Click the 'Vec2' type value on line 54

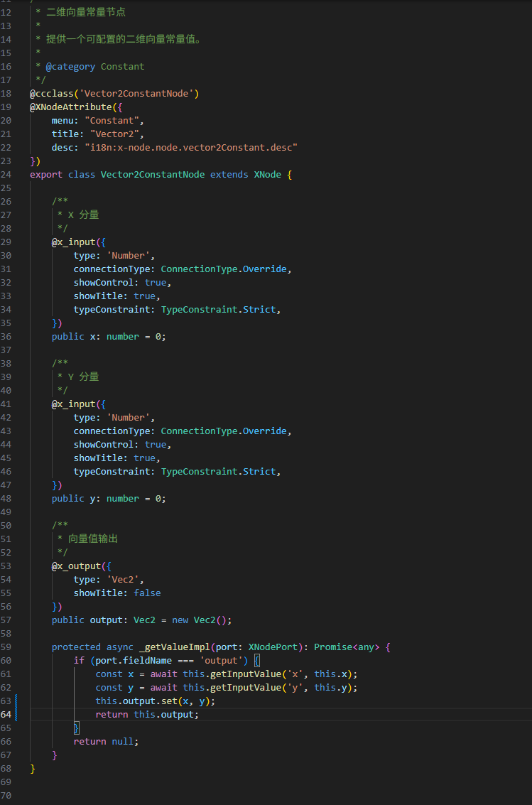(x=123, y=579)
